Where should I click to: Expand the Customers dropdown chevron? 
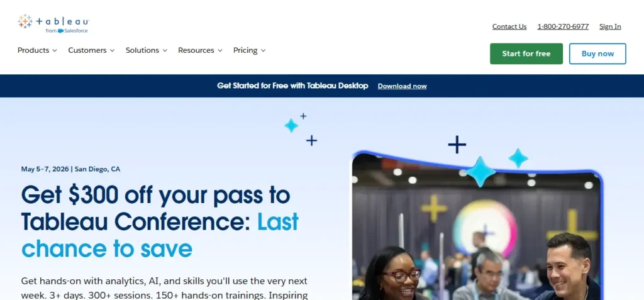pos(112,50)
